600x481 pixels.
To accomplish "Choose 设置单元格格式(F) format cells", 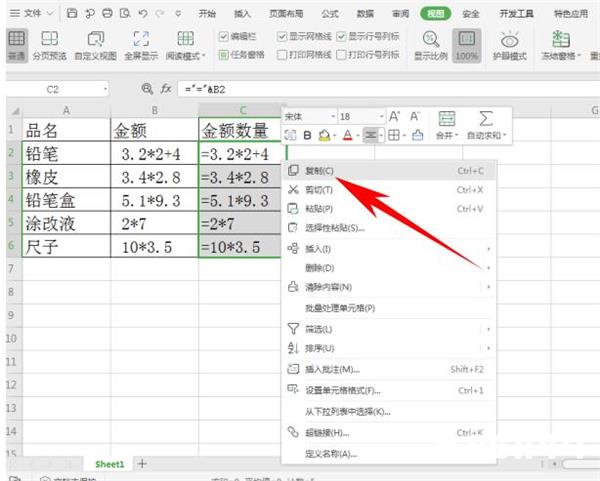I will pos(388,391).
